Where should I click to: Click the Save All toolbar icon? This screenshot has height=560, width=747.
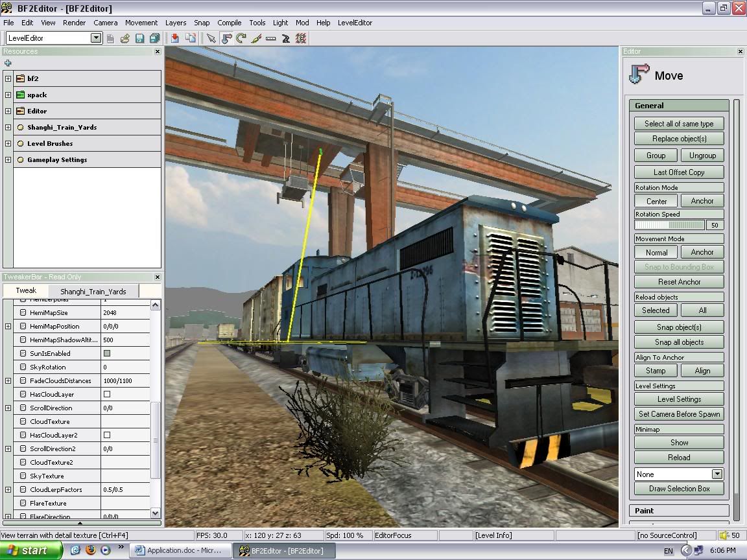[x=155, y=39]
